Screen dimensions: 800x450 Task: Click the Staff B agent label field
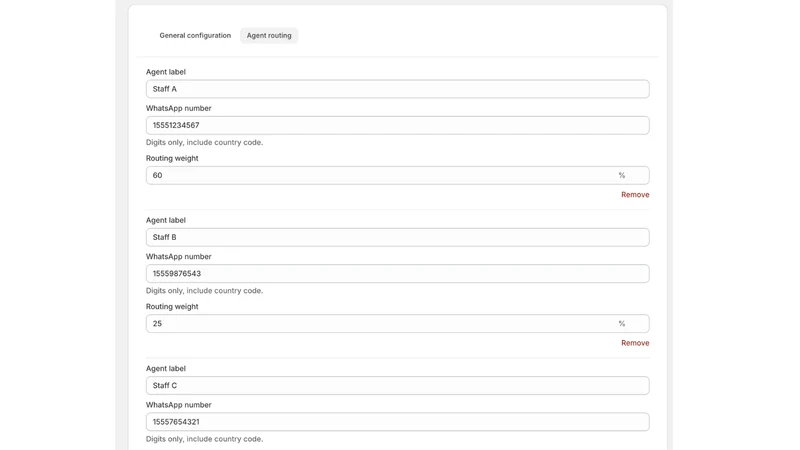click(x=397, y=237)
